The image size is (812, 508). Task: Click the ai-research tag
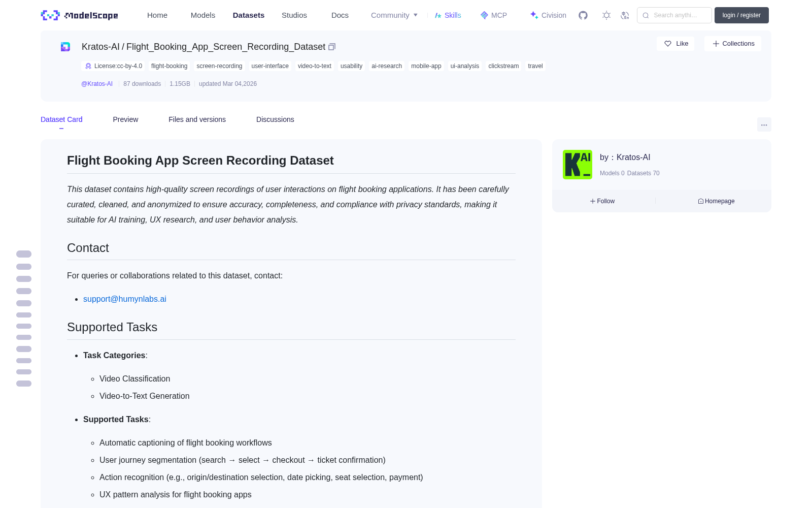[x=387, y=66]
